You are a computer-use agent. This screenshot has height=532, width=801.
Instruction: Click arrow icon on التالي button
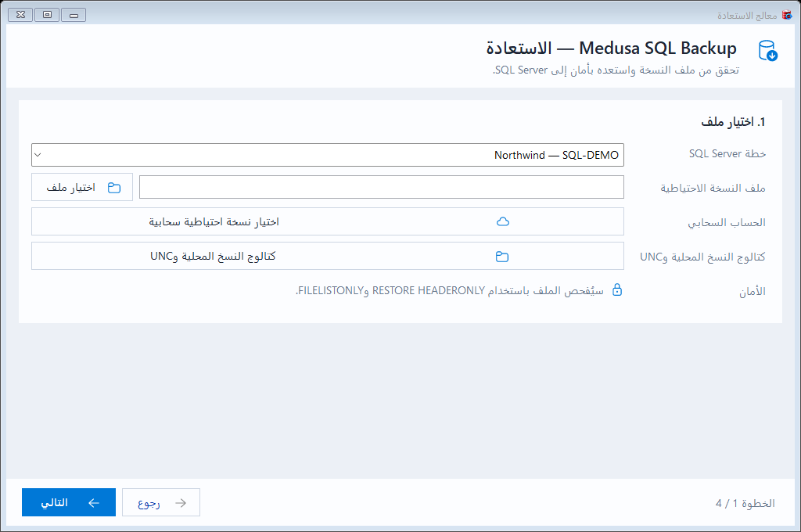point(94,503)
